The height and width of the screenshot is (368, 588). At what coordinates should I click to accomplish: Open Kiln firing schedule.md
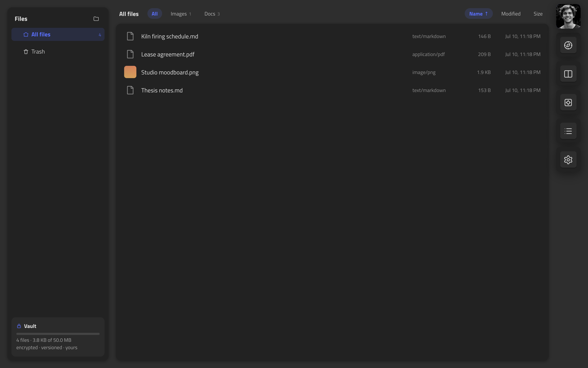170,36
